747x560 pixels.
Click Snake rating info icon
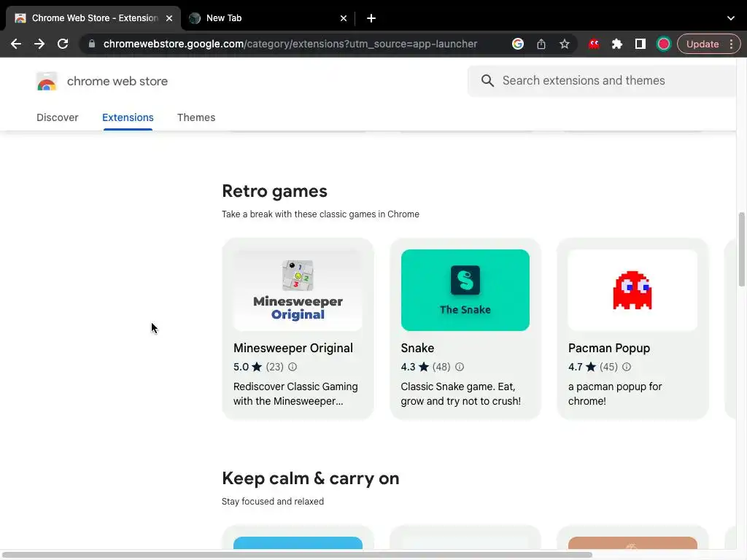tap(460, 367)
